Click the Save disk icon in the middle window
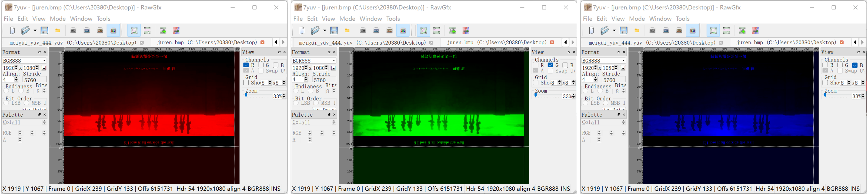The image size is (868, 194). [x=334, y=31]
